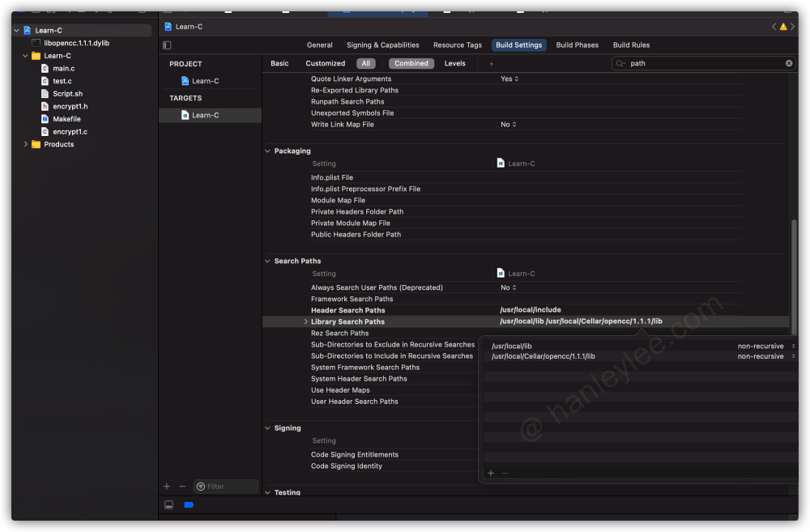This screenshot has height=532, width=810.
Task: Open Quote Linker Arguments Yes dropdown
Action: [509, 79]
